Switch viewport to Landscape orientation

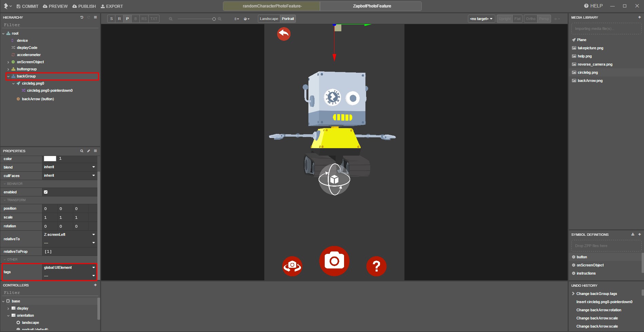pyautogui.click(x=269, y=19)
